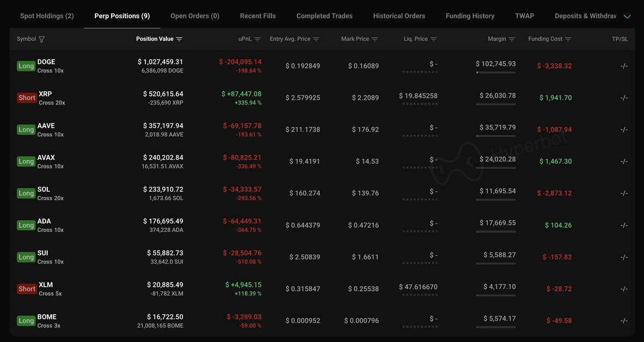Image resolution: width=644 pixels, height=342 pixels.
Task: Click the BOME Long badge
Action: coord(26,321)
